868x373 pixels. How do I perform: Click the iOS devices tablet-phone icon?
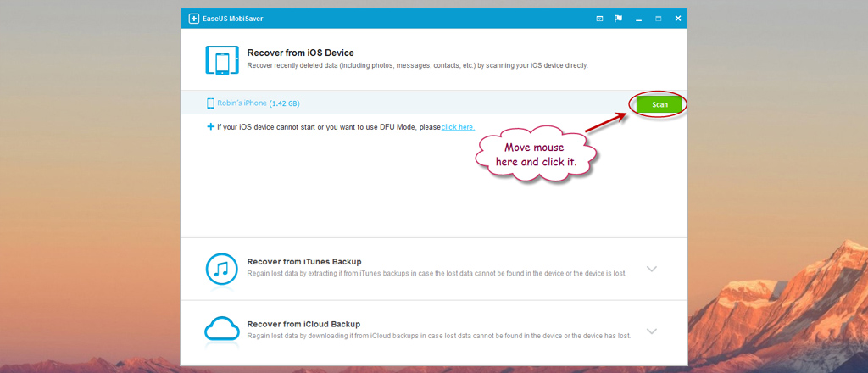point(222,60)
